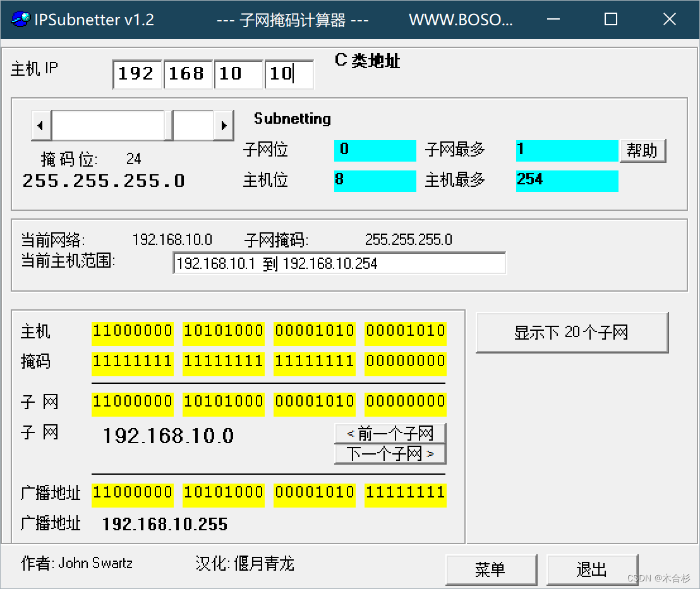Click the 主机位 value box showing 8
700x589 pixels.
tap(375, 181)
